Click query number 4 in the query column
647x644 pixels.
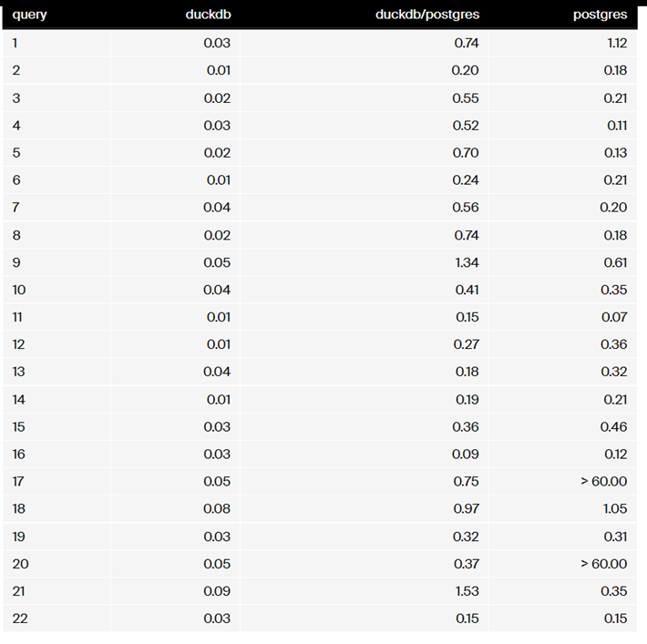pos(16,125)
